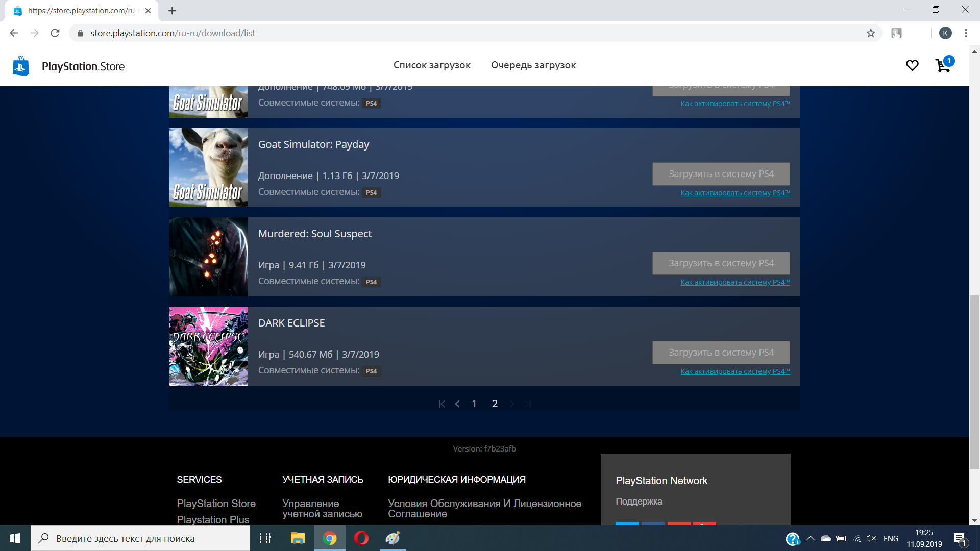
Task: Open the Chrome three-dot menu
Action: tap(966, 33)
